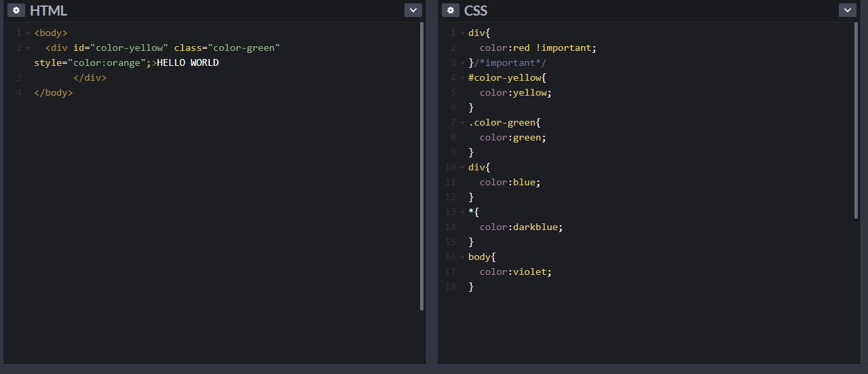Collapse the universal selector rule fold arrow
The height and width of the screenshot is (374, 868).
[x=462, y=212]
